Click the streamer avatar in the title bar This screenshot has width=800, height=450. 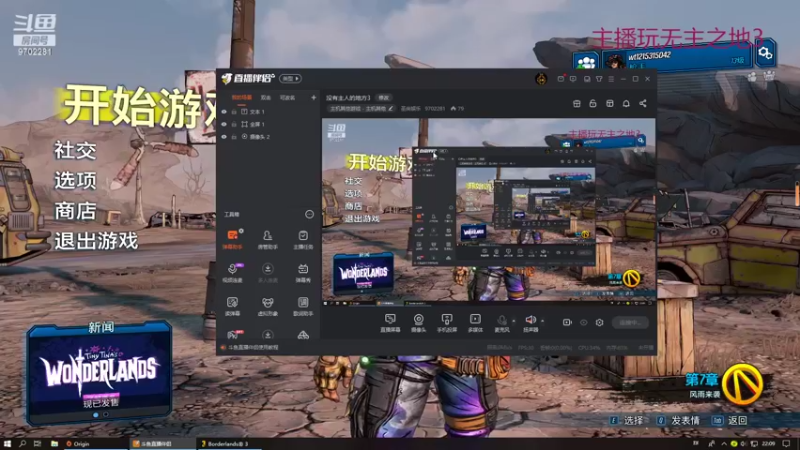tap(541, 79)
